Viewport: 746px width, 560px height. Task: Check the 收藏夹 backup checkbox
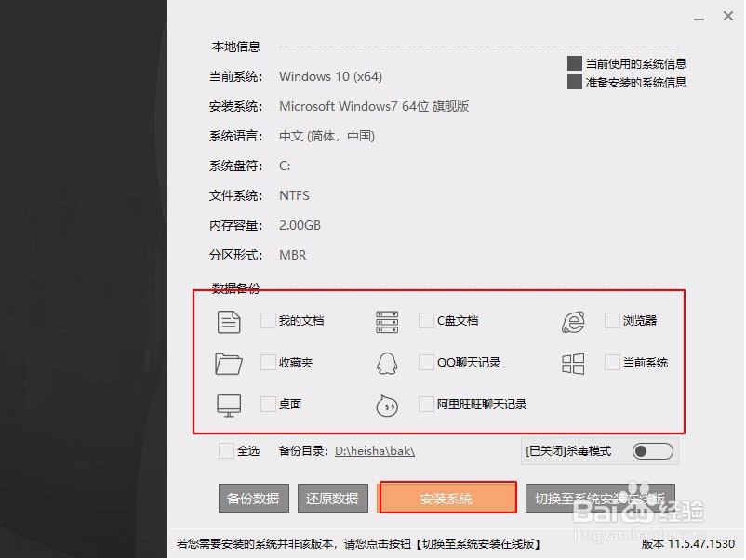point(268,363)
